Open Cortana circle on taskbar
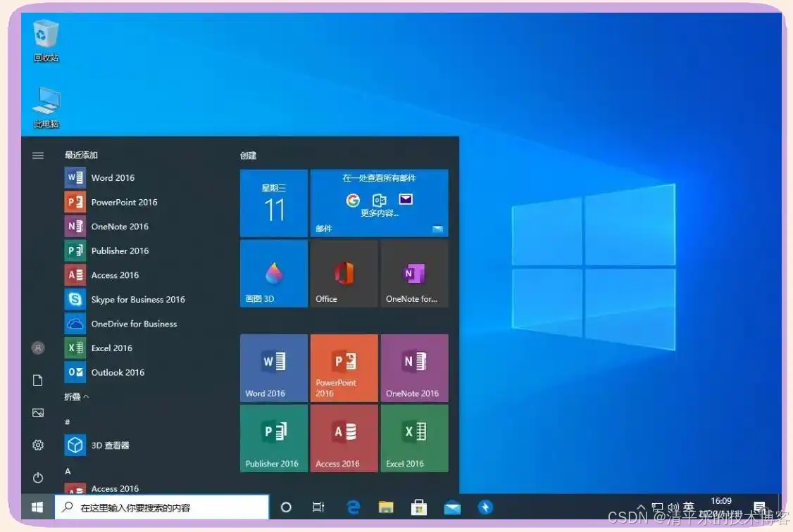This screenshot has width=793, height=532. [286, 507]
